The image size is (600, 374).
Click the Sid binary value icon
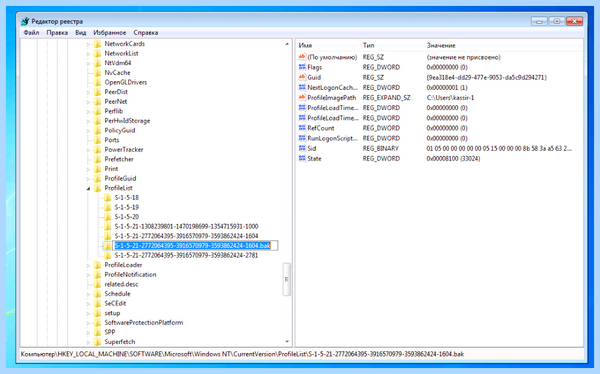click(302, 148)
